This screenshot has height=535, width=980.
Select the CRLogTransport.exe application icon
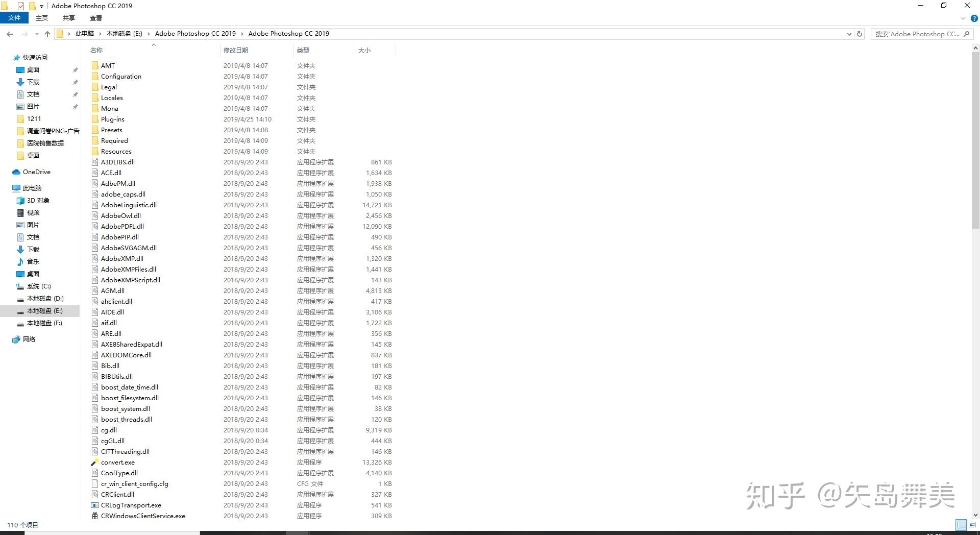(95, 505)
